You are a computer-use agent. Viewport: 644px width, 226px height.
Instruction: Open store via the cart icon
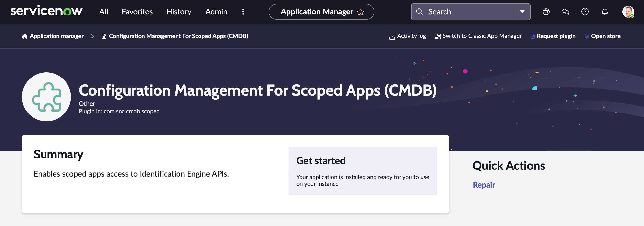click(x=587, y=36)
